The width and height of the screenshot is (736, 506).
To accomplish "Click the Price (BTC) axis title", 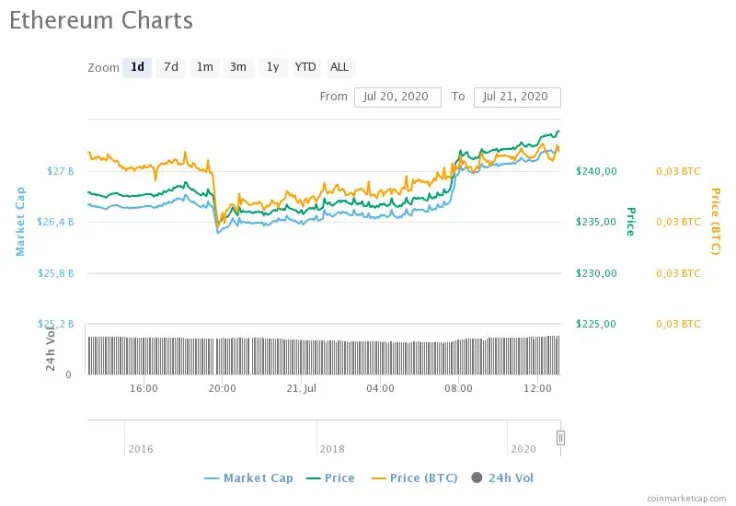I will pos(715,221).
